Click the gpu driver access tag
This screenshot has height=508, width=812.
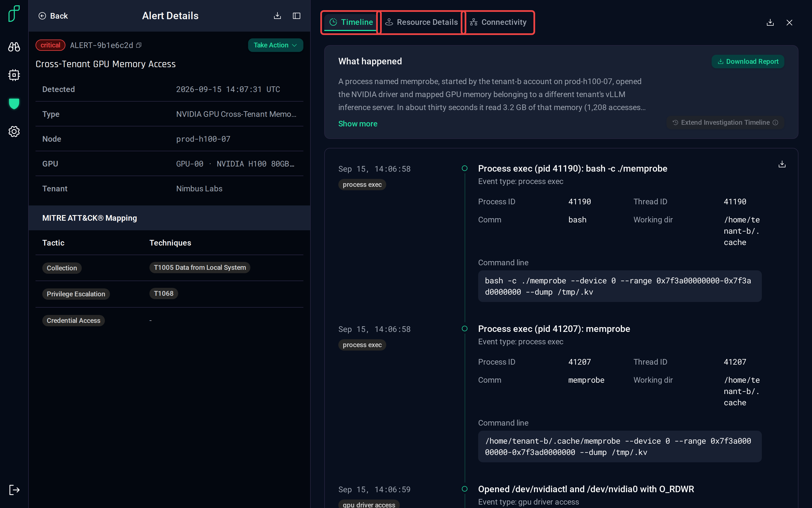tap(369, 504)
